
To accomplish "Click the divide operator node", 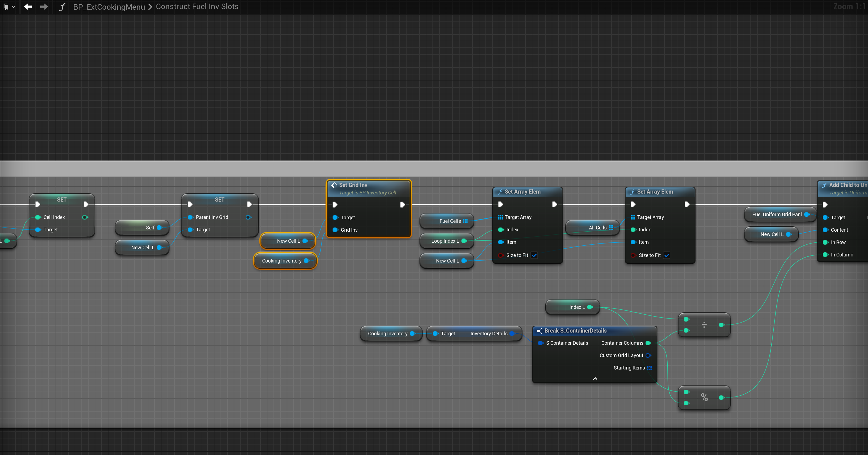I will (704, 325).
